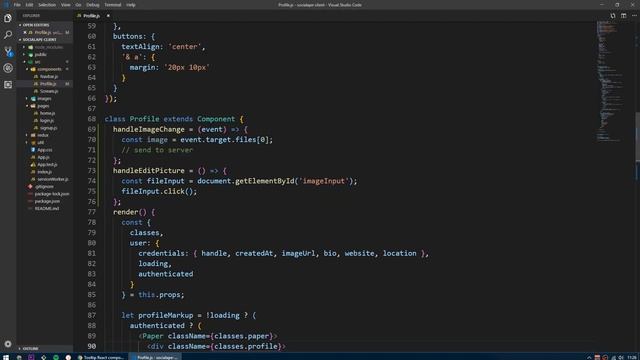Open the Search view in activity bar
640x360 pixels.
[x=8, y=35]
